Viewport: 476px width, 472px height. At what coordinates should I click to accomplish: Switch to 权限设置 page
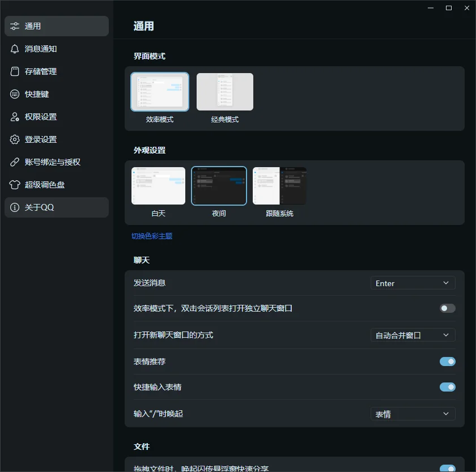click(x=57, y=117)
